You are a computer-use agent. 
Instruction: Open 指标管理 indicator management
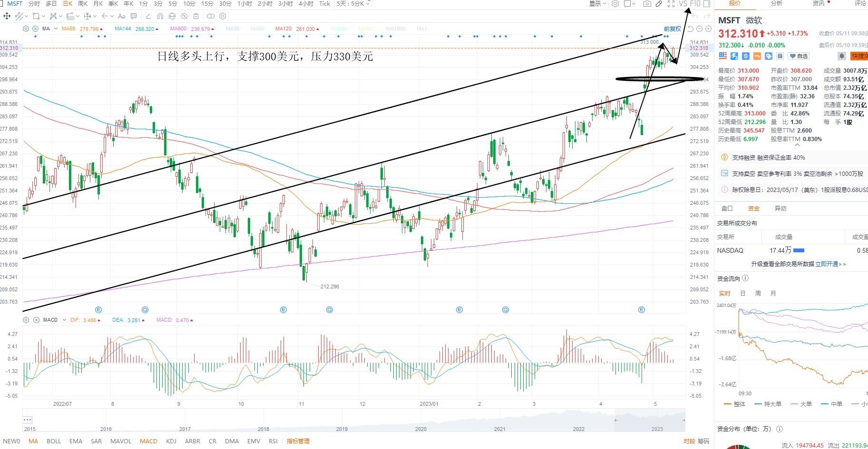[x=298, y=441]
